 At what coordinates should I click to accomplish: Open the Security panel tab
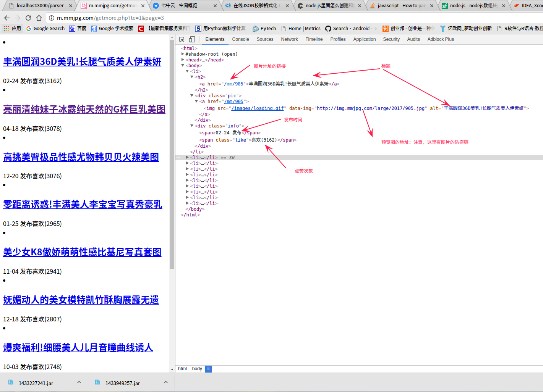[x=391, y=39]
